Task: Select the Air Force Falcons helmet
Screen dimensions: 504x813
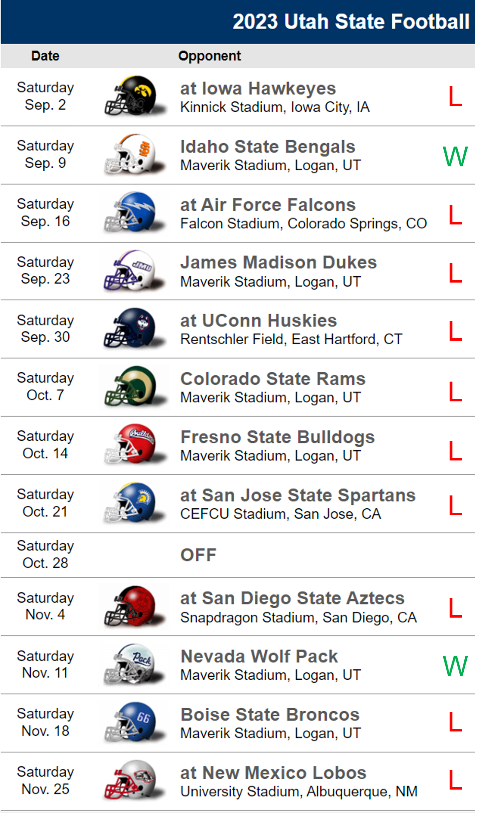Action: [134, 213]
